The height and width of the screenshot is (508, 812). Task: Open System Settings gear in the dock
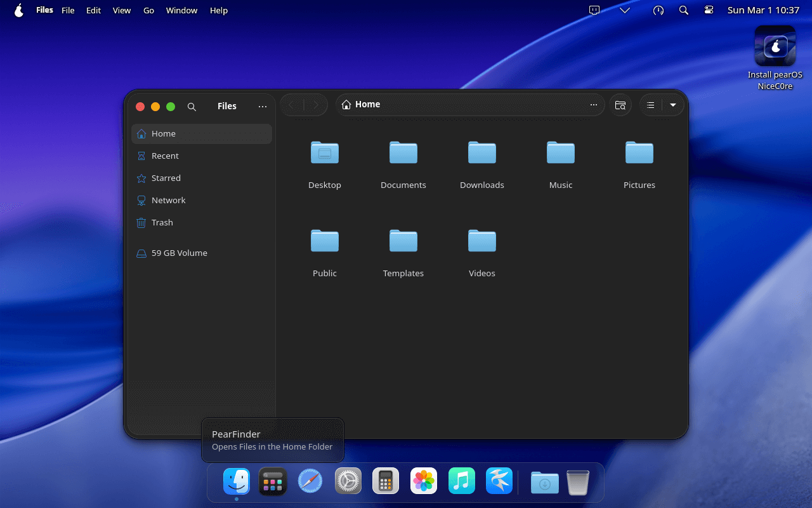[348, 481]
